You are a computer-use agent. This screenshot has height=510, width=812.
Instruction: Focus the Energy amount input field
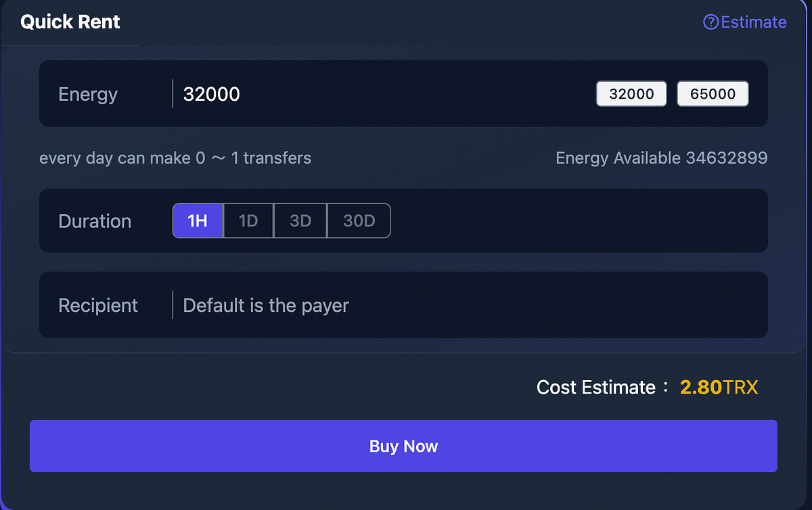(x=379, y=94)
